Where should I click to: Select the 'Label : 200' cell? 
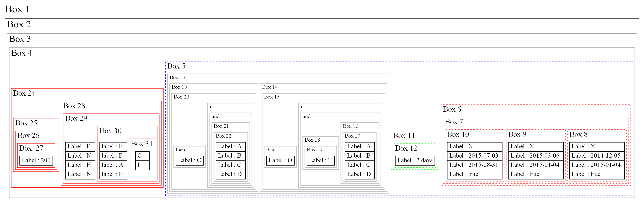click(36, 160)
